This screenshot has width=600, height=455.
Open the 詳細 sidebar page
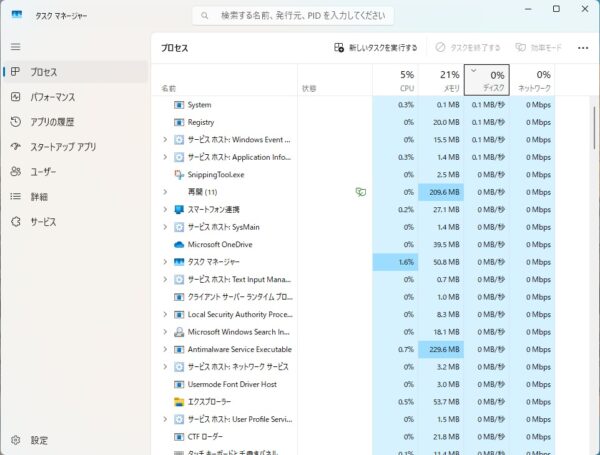click(x=75, y=197)
